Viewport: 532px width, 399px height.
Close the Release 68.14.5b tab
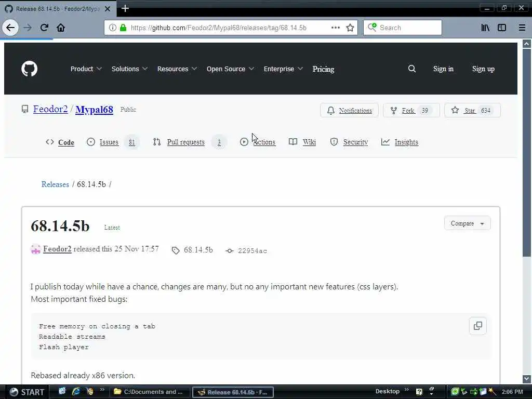pos(108,9)
